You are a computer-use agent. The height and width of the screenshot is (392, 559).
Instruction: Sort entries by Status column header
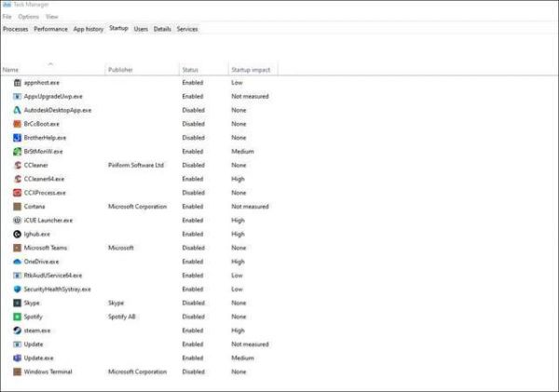(190, 70)
